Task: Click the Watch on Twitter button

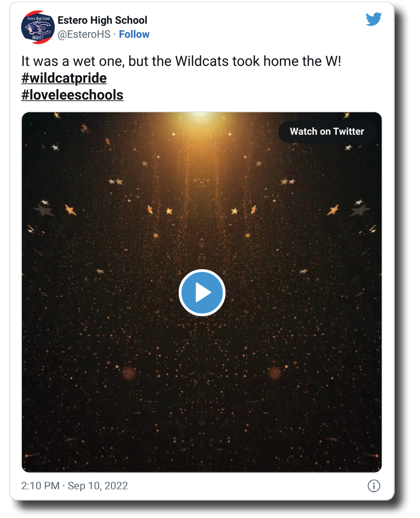Action: tap(327, 132)
